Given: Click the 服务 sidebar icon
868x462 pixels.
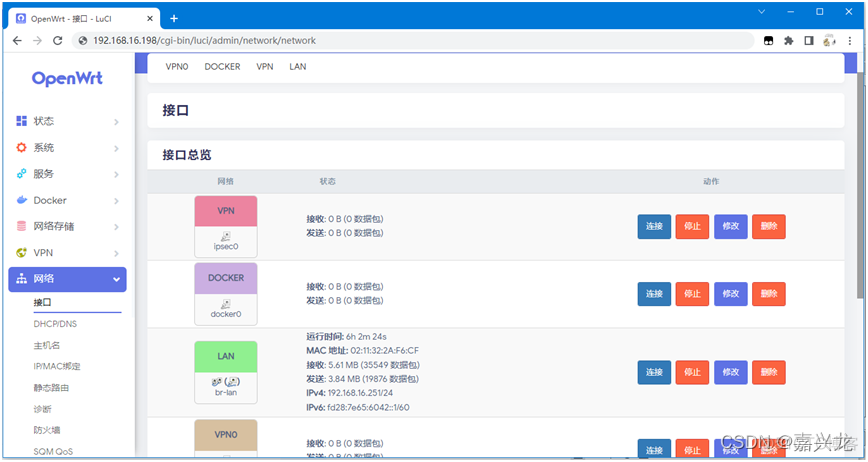Looking at the screenshot, I should 22,174.
